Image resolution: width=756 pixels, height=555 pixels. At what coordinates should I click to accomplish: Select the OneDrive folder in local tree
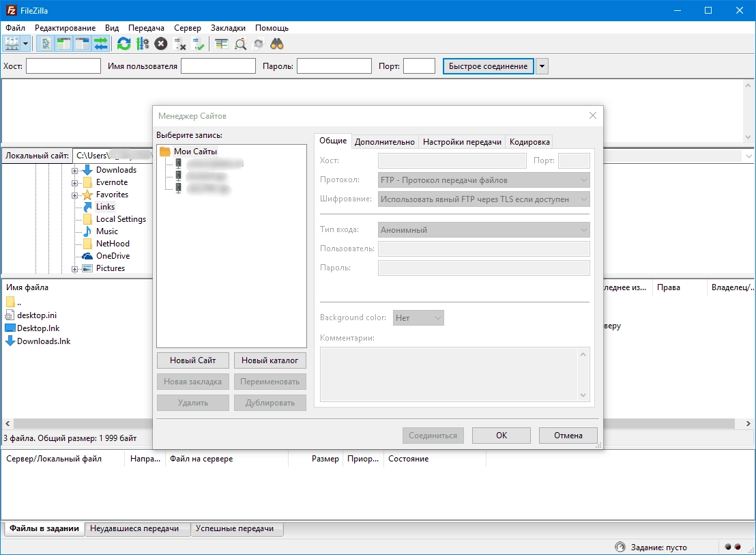click(x=113, y=256)
